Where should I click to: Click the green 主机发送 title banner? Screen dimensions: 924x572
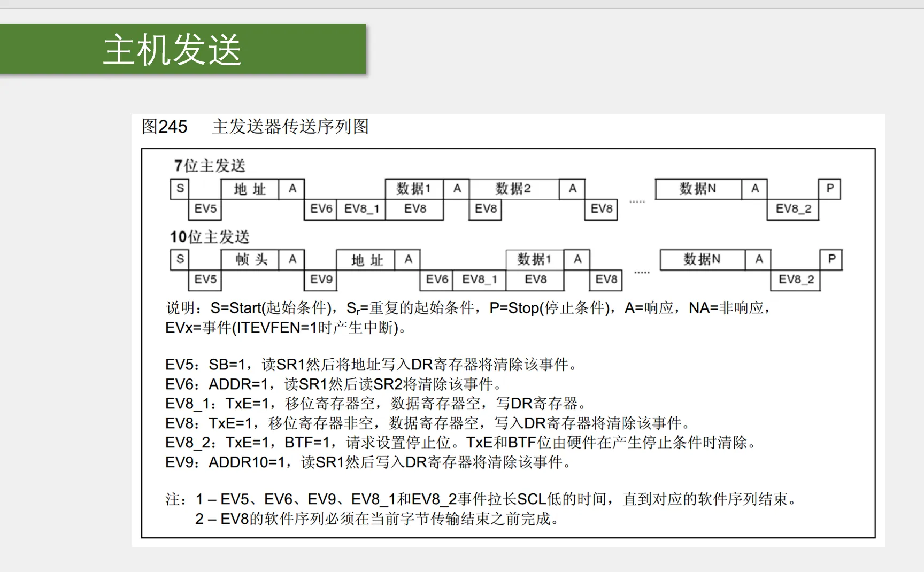pos(183,49)
